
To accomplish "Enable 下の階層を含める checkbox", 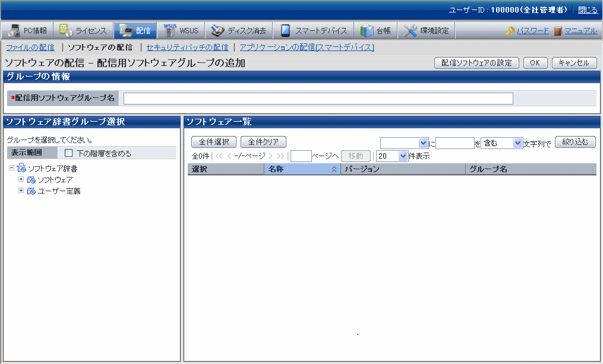I will tap(69, 153).
